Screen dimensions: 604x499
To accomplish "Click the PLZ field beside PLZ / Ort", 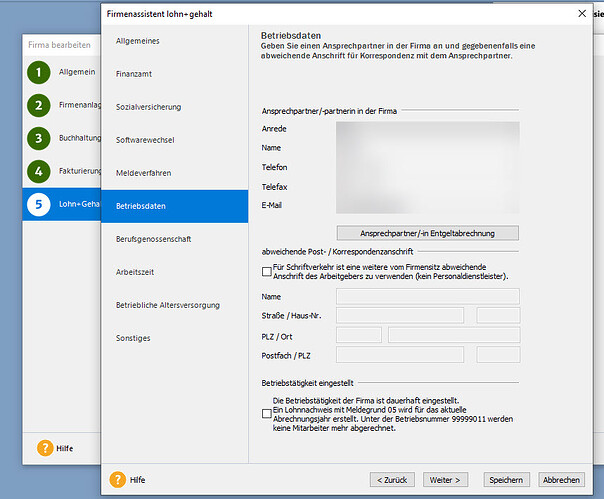I will (x=359, y=335).
